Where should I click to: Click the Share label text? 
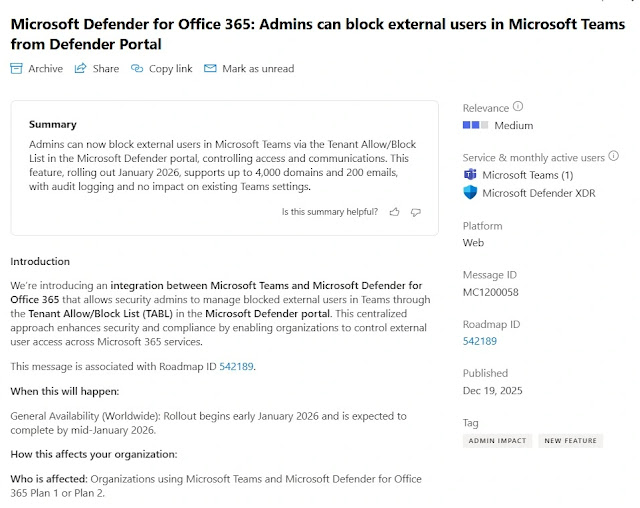coord(106,69)
